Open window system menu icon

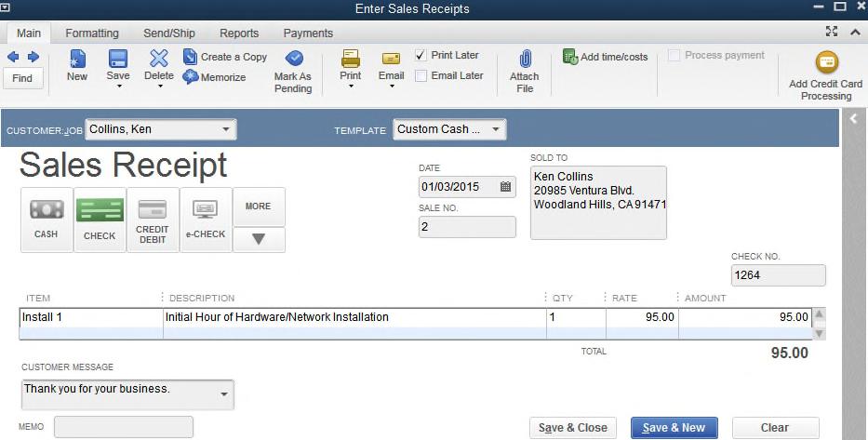tap(5, 7)
